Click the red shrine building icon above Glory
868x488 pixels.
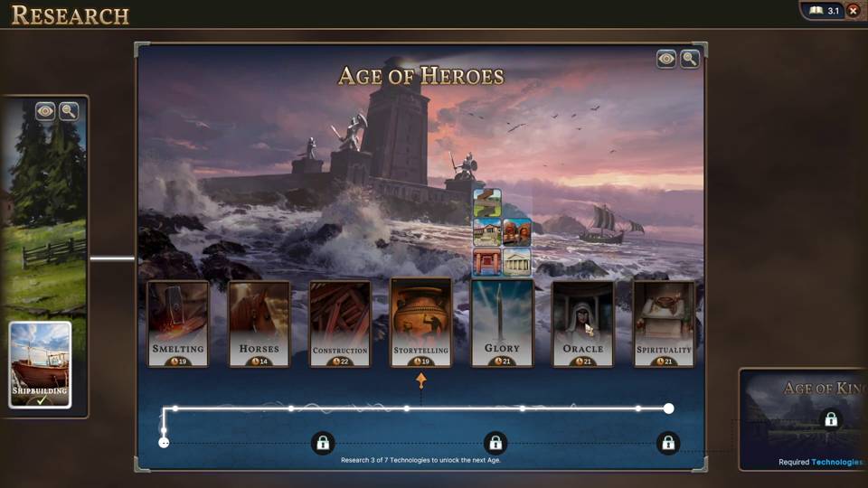(x=487, y=262)
